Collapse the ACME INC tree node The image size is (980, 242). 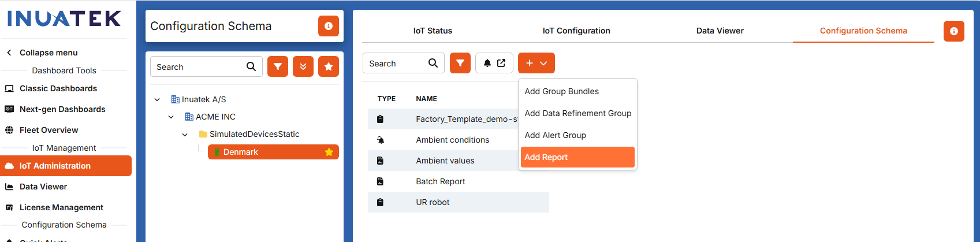pos(171,117)
